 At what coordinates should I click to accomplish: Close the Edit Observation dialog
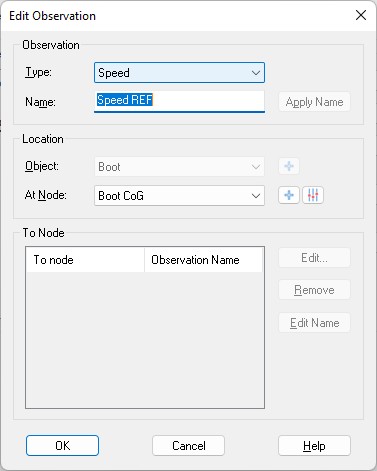tap(361, 15)
